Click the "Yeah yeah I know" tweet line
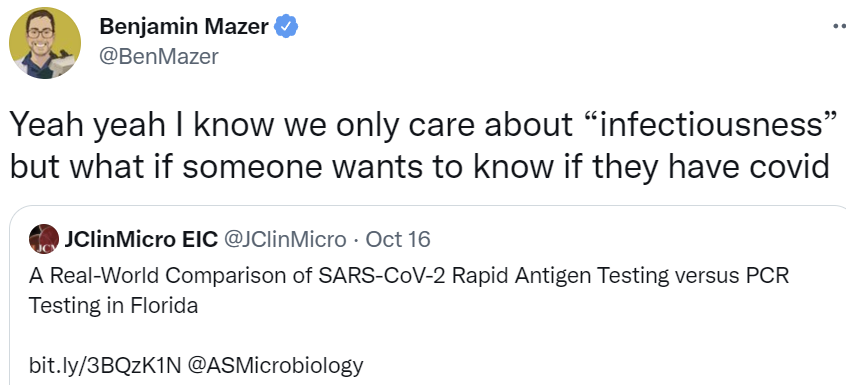The width and height of the screenshot is (846, 385). (424, 125)
